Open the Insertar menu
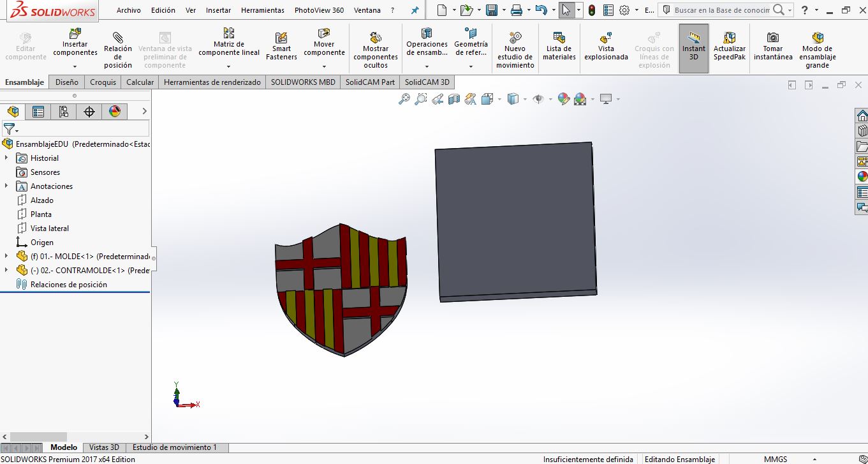This screenshot has width=868, height=464. pyautogui.click(x=219, y=10)
